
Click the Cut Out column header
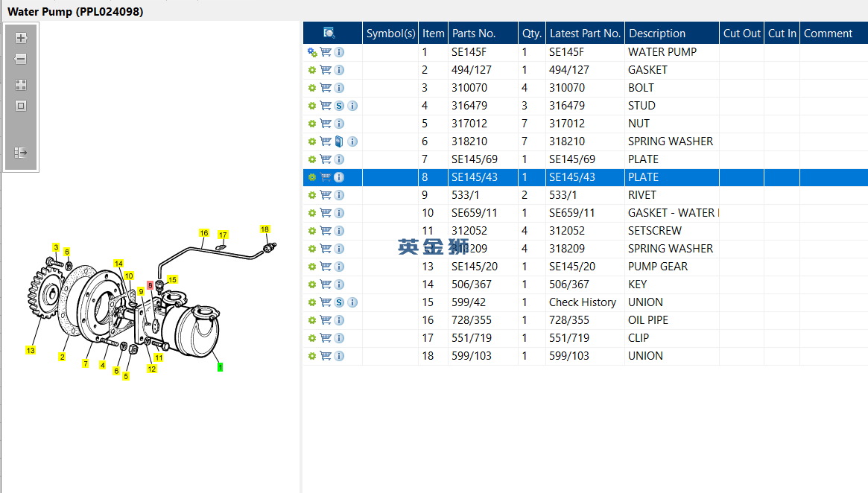point(742,34)
